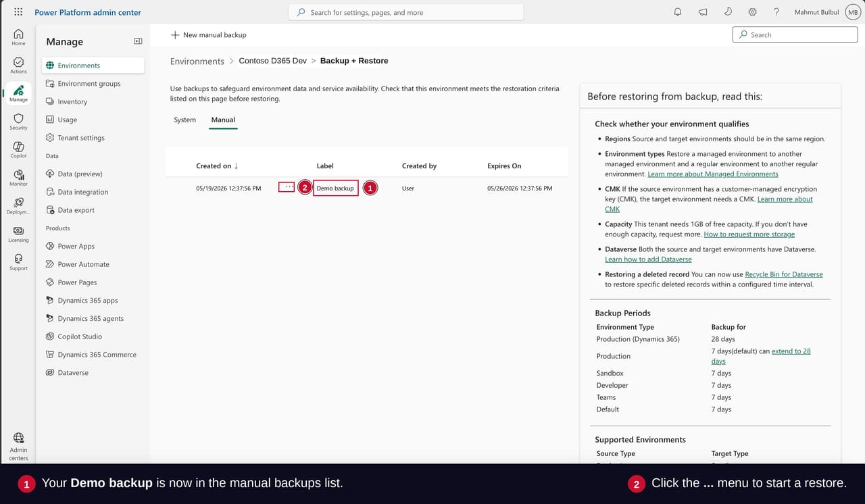Viewport: 865px width, 504px height.
Task: Open Usage menu item
Action: (x=93, y=120)
